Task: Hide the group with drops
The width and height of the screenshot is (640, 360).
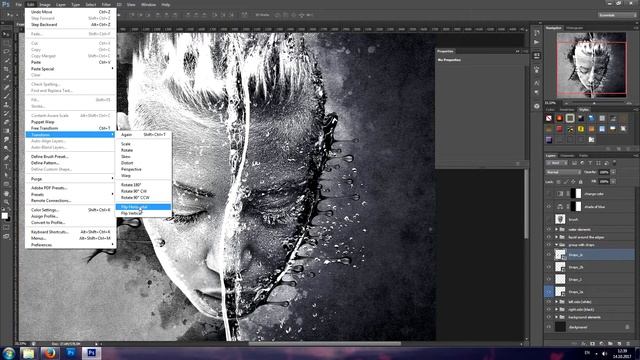Action: point(549,245)
